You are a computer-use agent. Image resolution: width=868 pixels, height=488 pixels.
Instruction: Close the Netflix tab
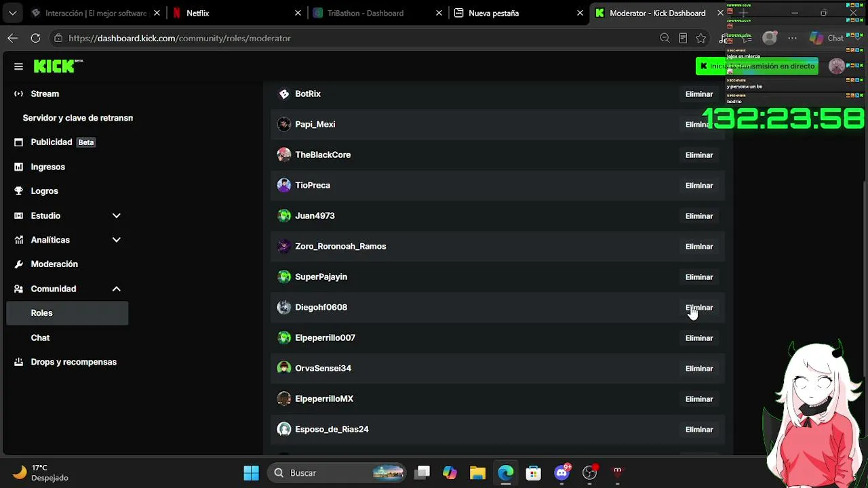coord(298,13)
